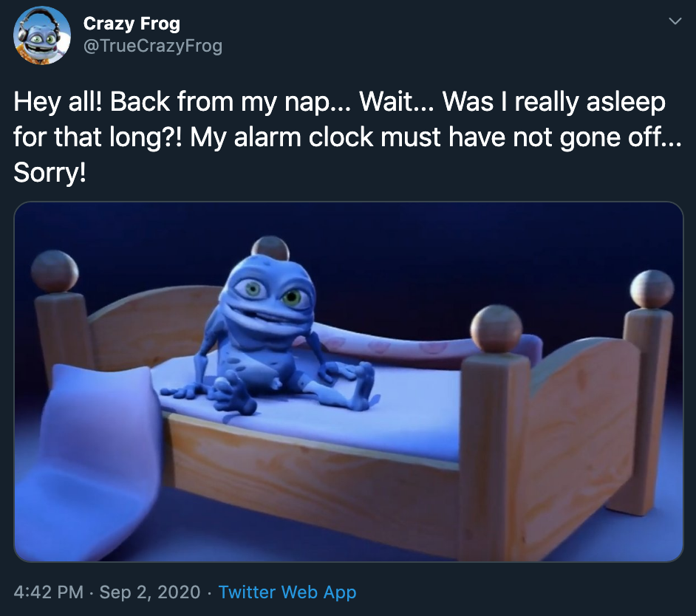
Task: Open the tweet's attached image
Action: coord(348,381)
